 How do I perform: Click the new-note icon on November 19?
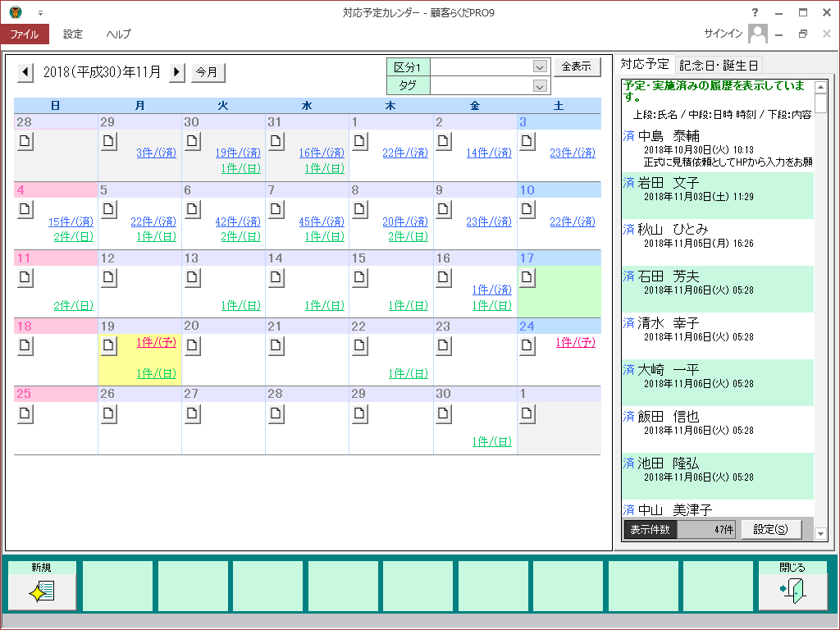108,345
